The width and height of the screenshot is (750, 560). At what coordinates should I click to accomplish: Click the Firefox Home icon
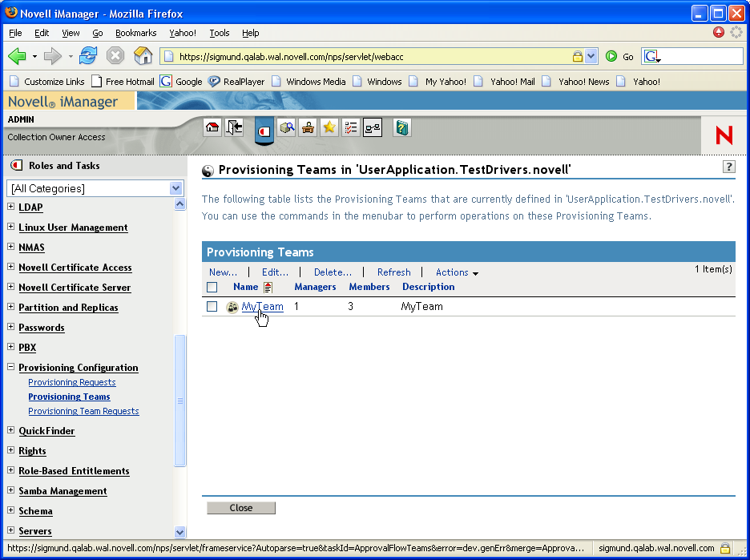(x=143, y=56)
